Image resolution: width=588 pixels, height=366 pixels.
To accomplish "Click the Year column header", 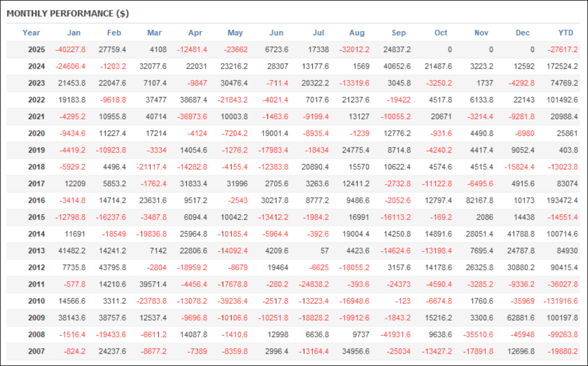I will pos(31,32).
